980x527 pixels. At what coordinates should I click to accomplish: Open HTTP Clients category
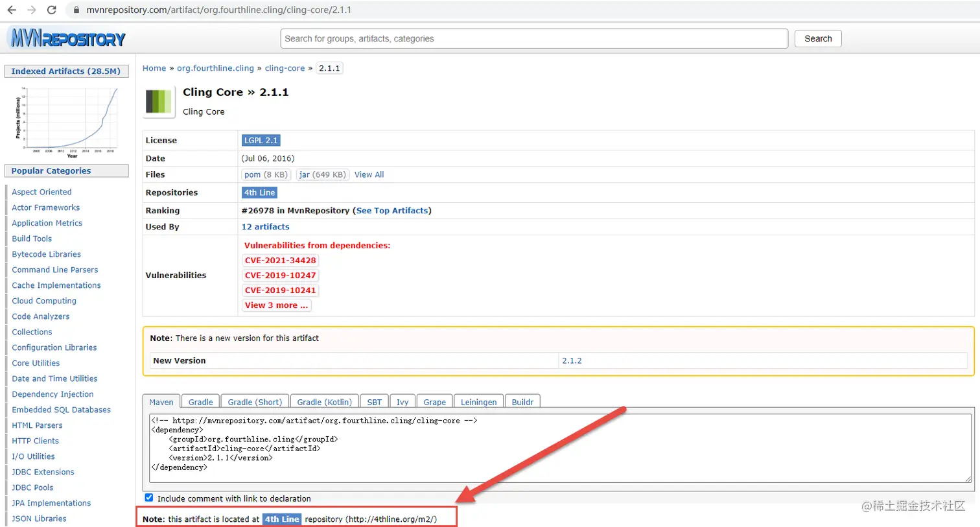[x=35, y=441]
